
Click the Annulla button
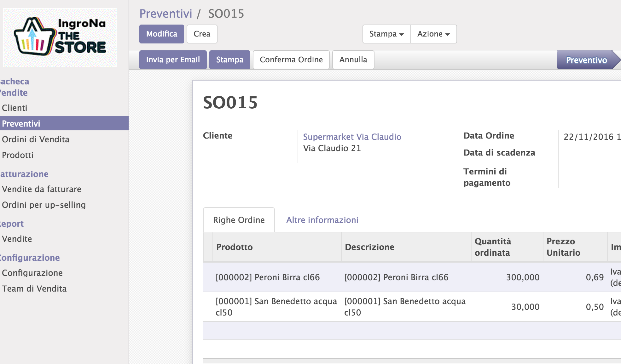(353, 60)
